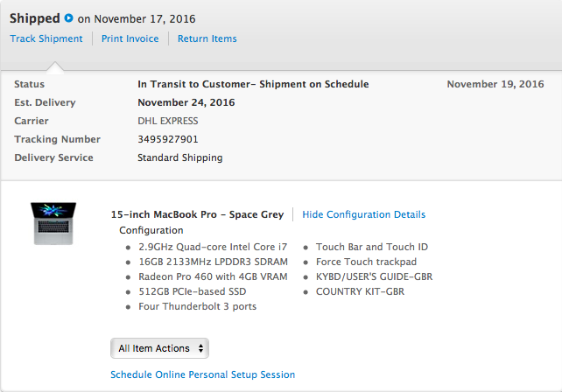Viewport: 562px width, 392px height.
Task: Click the All Item Actions stepper arrows
Action: (200, 348)
